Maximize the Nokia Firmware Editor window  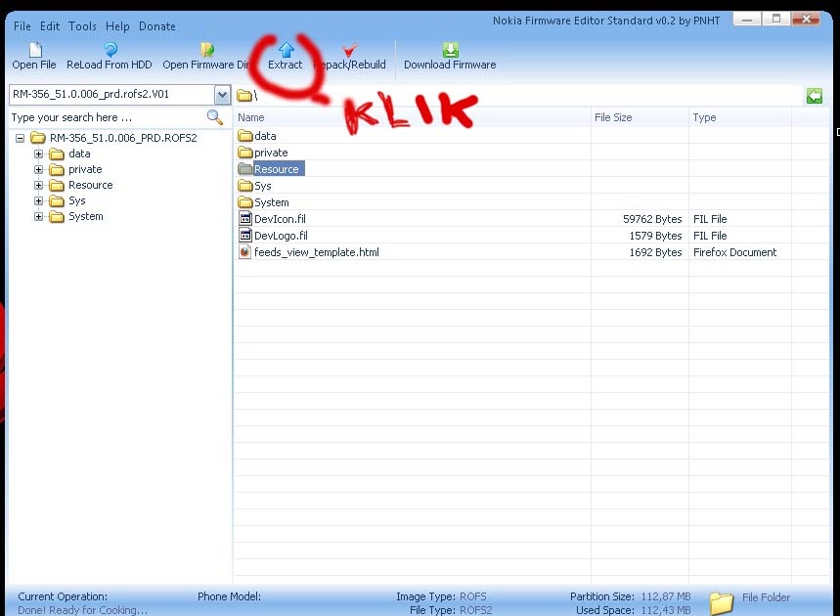point(775,20)
